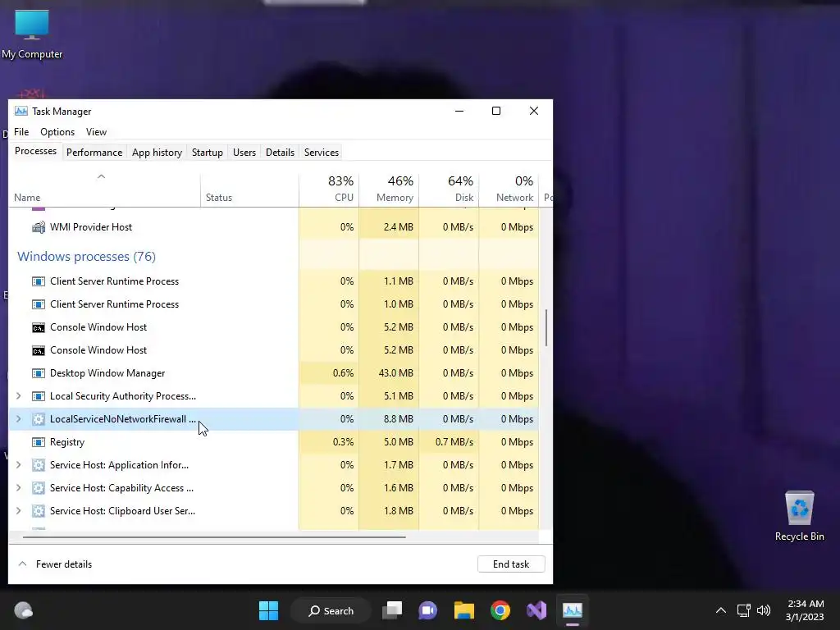Viewport: 840px width, 630px height.
Task: Launch File Explorer from taskbar
Action: pyautogui.click(x=464, y=610)
